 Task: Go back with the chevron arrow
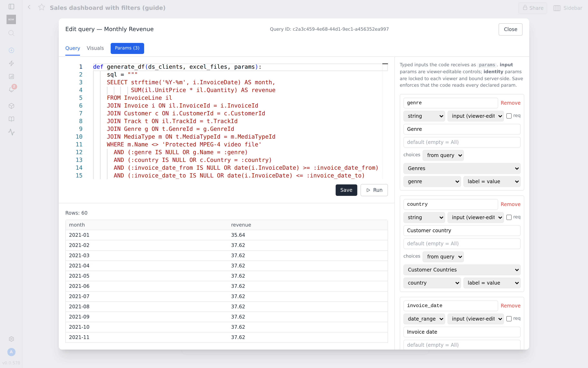tap(29, 7)
